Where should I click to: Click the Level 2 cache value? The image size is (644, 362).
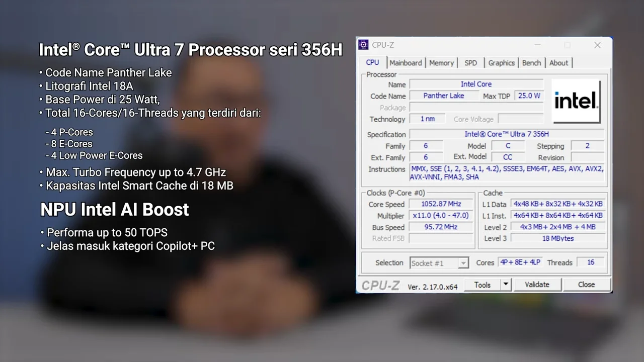click(557, 227)
